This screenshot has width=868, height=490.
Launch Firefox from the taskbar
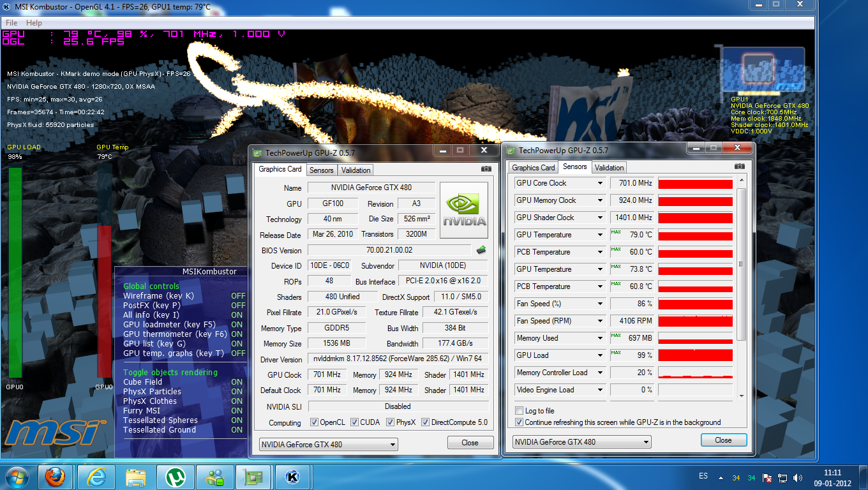tap(56, 476)
